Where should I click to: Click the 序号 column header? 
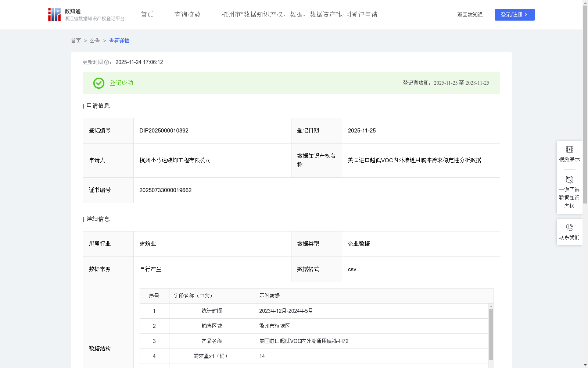pyautogui.click(x=154, y=296)
